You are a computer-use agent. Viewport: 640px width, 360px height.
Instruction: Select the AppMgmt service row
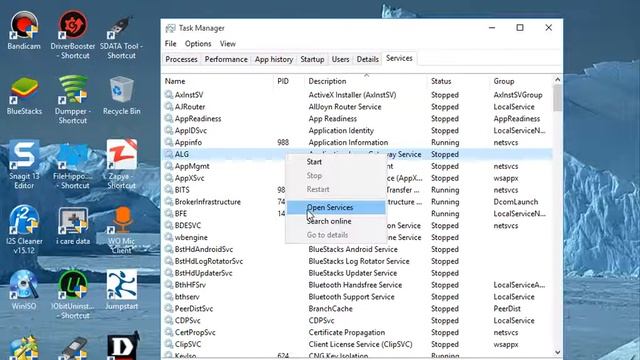click(x=358, y=166)
